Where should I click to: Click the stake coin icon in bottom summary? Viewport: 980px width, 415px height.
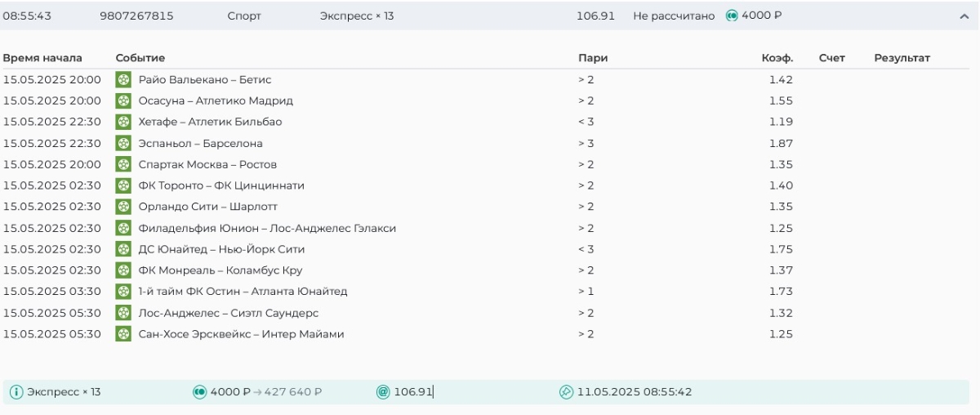coord(199,392)
